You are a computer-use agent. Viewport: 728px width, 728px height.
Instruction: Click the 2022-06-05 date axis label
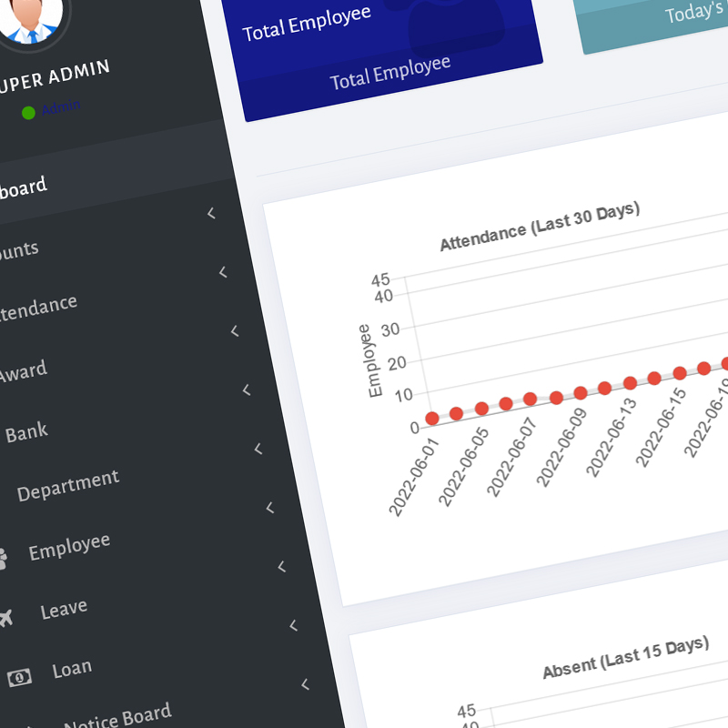click(x=463, y=467)
